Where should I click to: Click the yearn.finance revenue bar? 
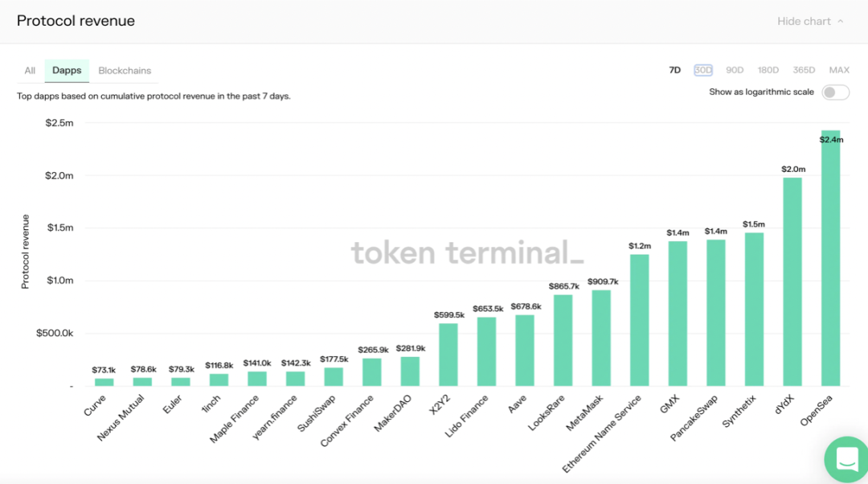(295, 379)
